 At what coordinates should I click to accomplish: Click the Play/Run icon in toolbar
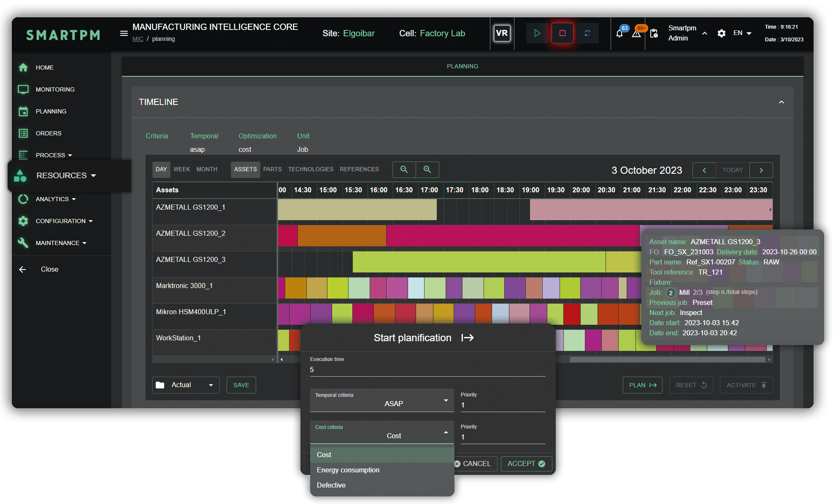click(535, 33)
